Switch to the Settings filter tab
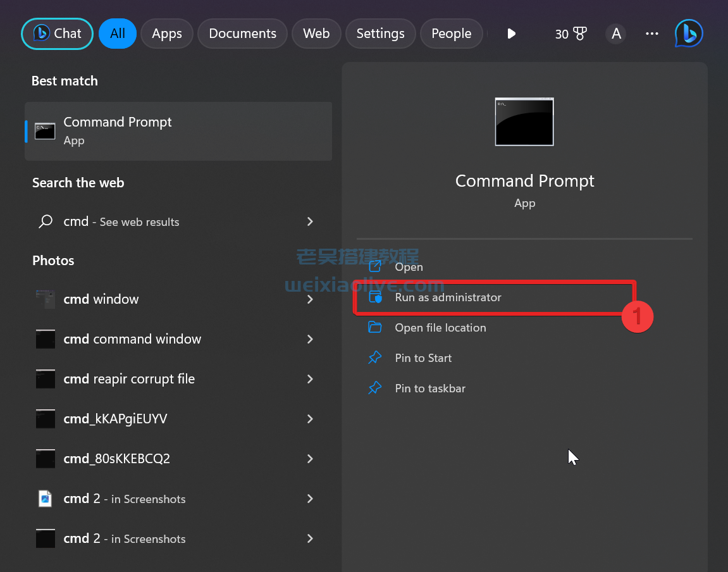 (380, 33)
